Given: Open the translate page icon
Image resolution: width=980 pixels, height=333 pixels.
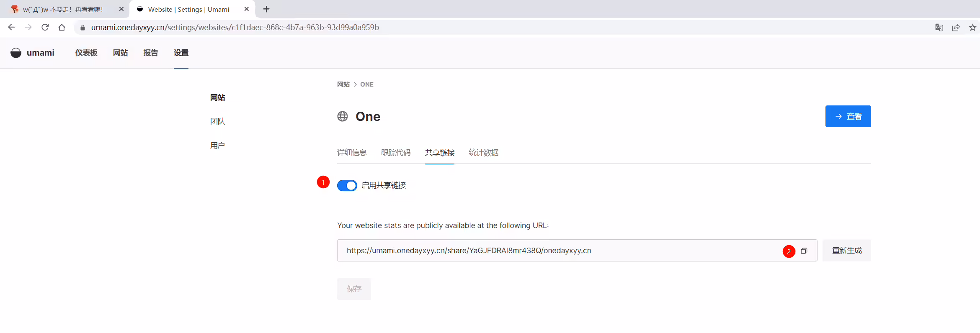Looking at the screenshot, I should point(939,28).
